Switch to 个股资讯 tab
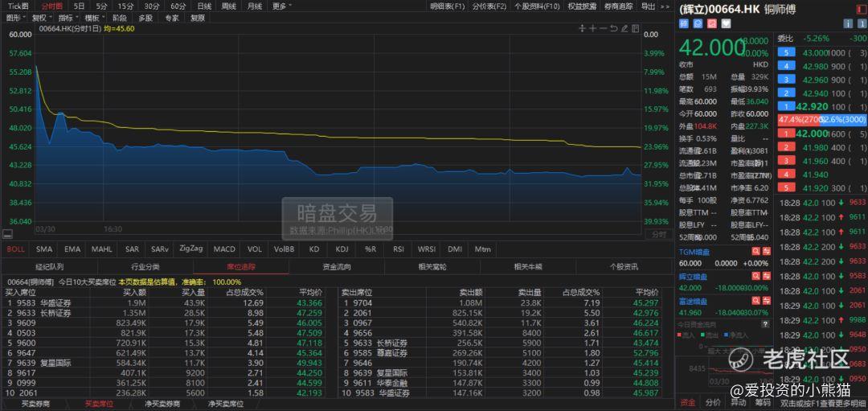868x411 pixels. tap(624, 267)
